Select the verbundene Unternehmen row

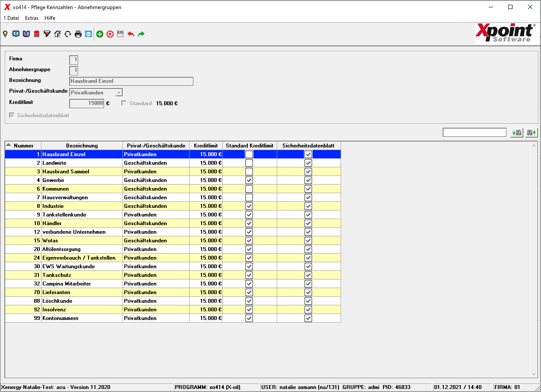coord(173,232)
